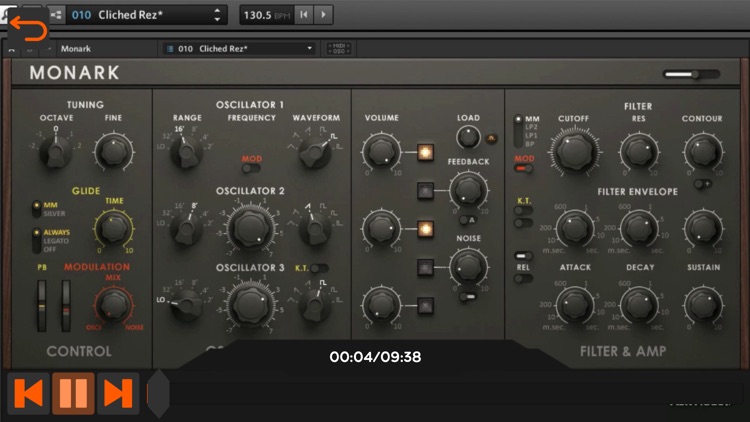Click the Modulation Mix knob

(114, 306)
